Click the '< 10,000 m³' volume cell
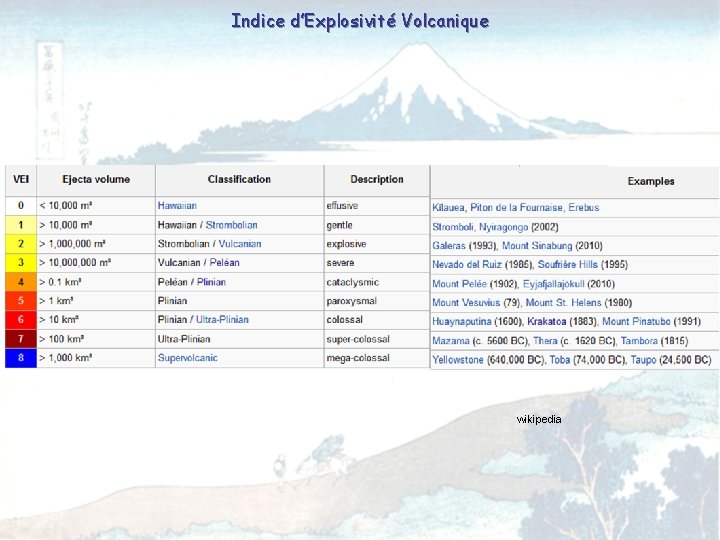The height and width of the screenshot is (540, 720). click(96, 206)
